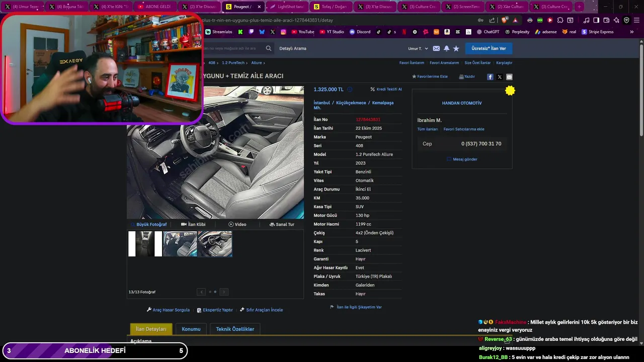644x362 pixels.
Task: Open favorites star icon in site header
Action: click(x=456, y=48)
